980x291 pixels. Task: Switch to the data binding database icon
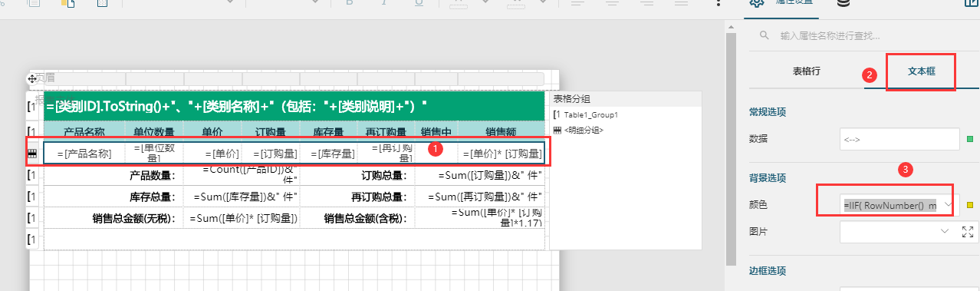point(844,3)
